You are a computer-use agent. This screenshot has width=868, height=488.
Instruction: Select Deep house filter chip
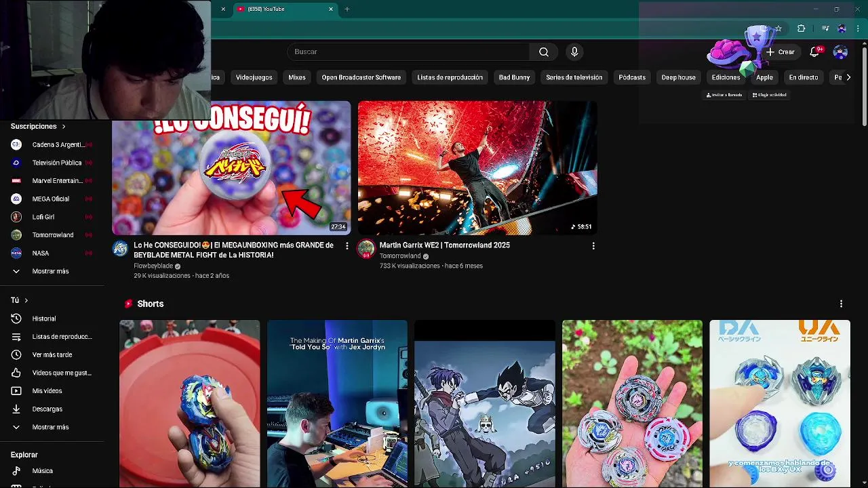[679, 77]
